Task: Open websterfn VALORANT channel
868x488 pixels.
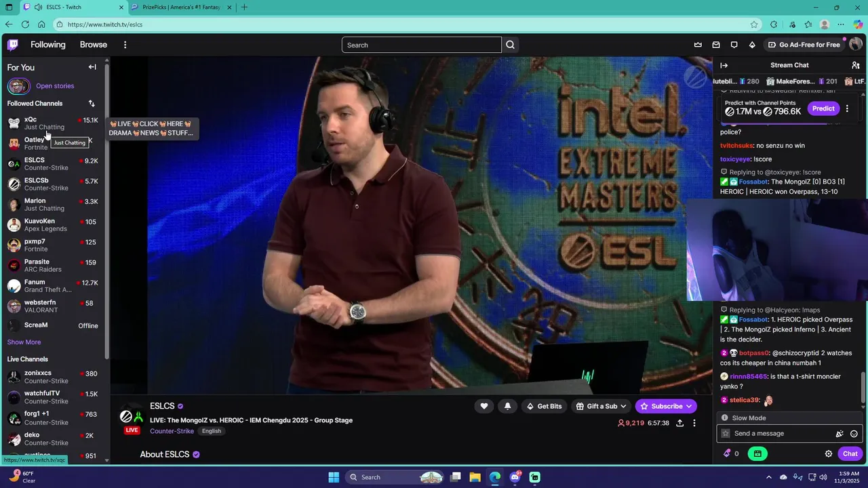Action: point(53,306)
